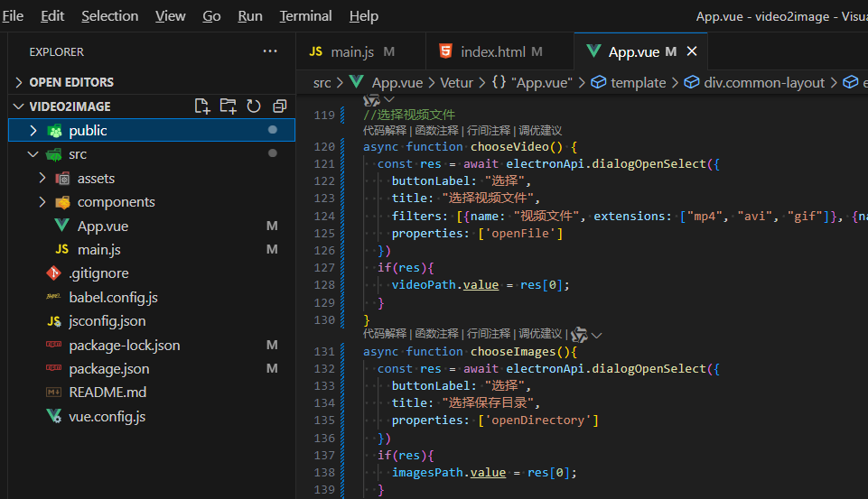Click the JSON icon next to jsconfig.json
Image resolution: width=868 pixels, height=499 pixels.
tap(53, 321)
